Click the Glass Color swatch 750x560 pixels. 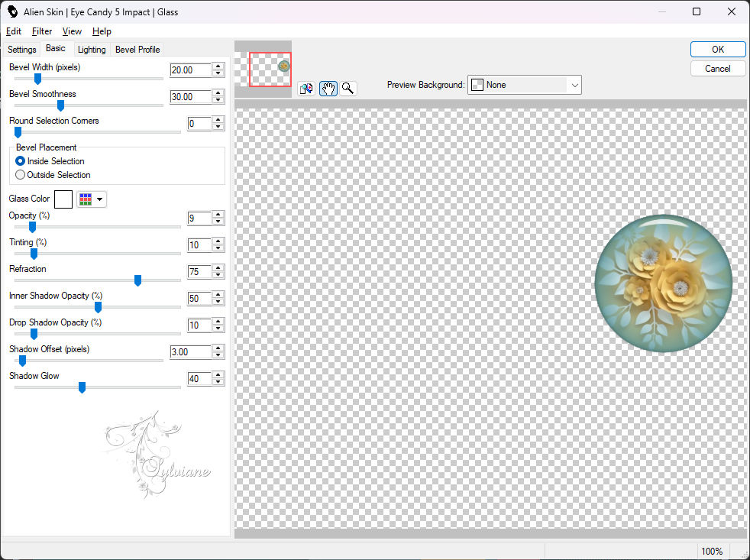click(63, 199)
